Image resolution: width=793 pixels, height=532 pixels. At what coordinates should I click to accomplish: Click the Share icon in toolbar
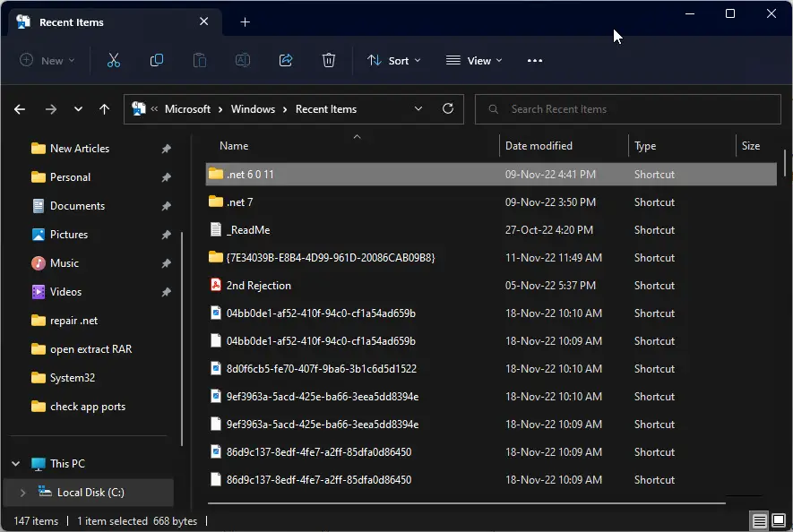pos(286,60)
